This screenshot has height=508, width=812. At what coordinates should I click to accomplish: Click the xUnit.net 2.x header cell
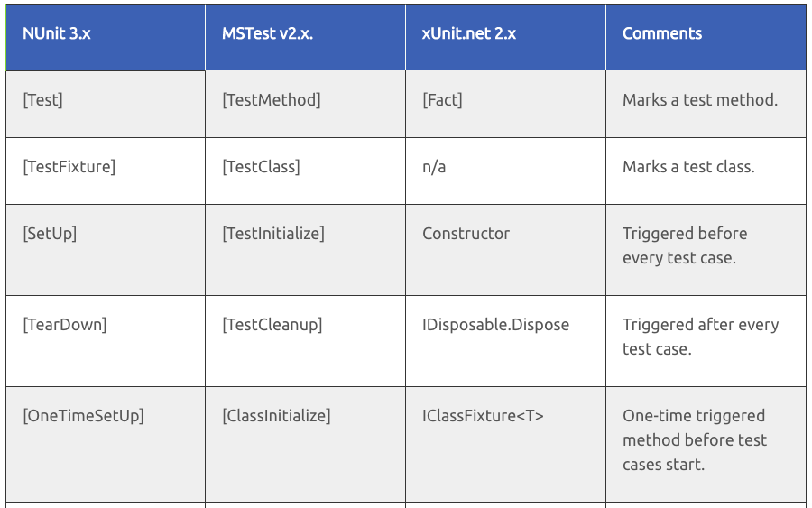469,34
